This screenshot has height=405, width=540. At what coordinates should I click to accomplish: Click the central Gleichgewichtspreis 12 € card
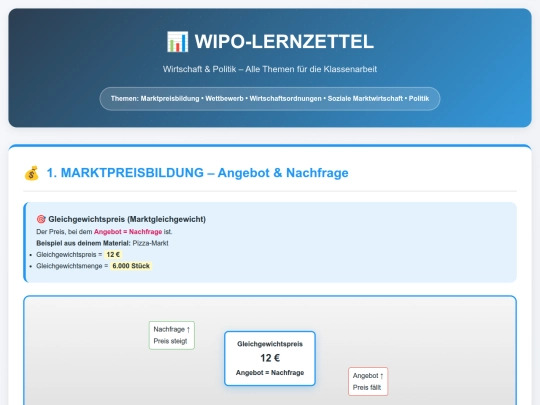pyautogui.click(x=270, y=358)
